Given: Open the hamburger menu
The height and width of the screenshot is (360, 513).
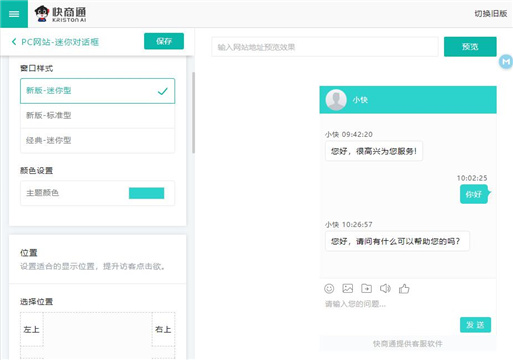Looking at the screenshot, I should [14, 14].
